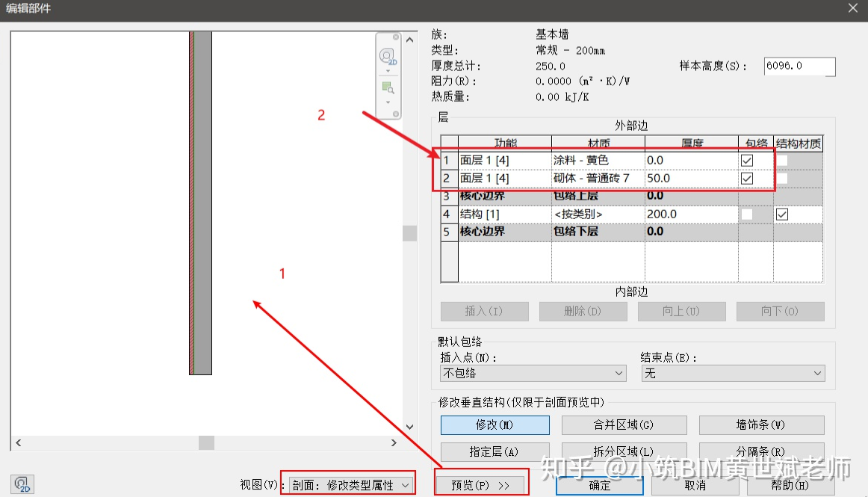
Task: Click preview horizontal scrollbar right arrow
Action: click(x=394, y=442)
